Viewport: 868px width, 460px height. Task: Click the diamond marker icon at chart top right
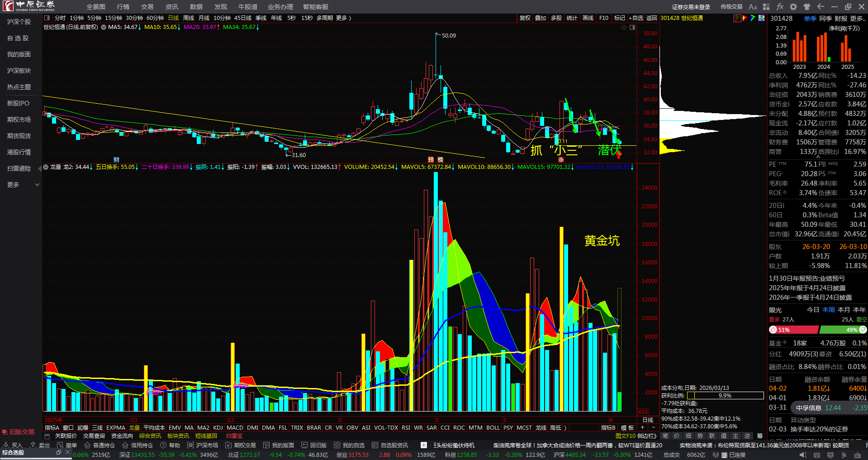coord(624,28)
